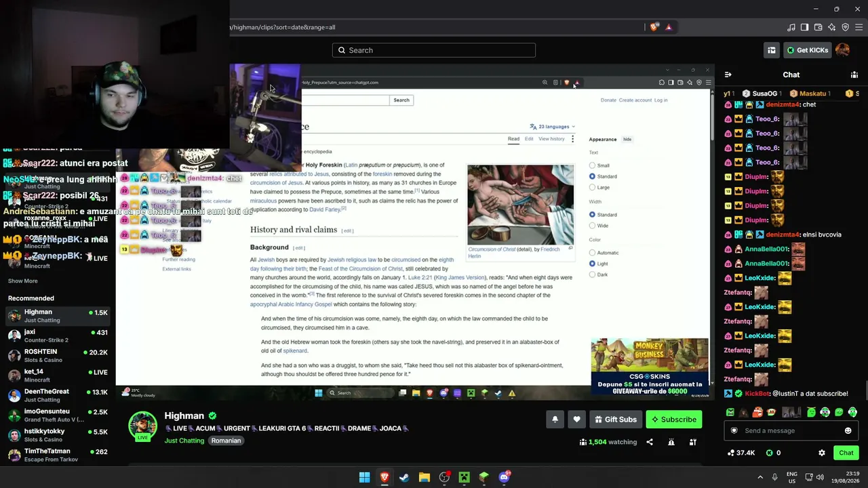868x488 pixels.
Task: Click the Brave VPN shield icon
Action: (x=845, y=27)
